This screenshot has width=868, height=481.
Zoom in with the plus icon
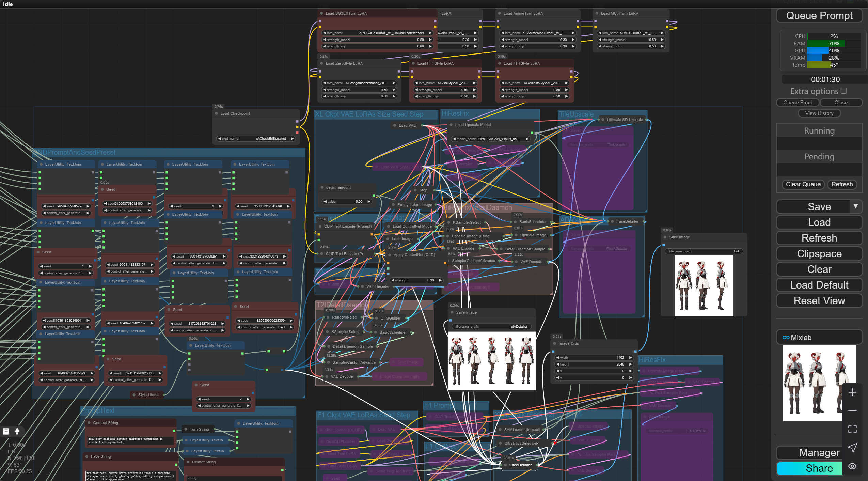852,392
